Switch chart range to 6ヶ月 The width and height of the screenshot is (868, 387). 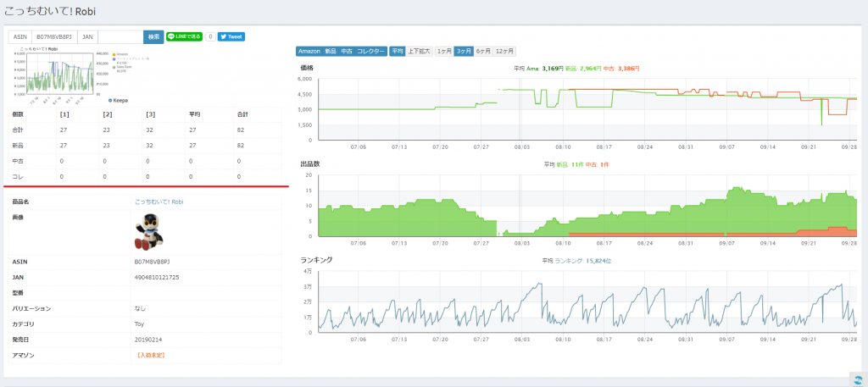tap(484, 52)
